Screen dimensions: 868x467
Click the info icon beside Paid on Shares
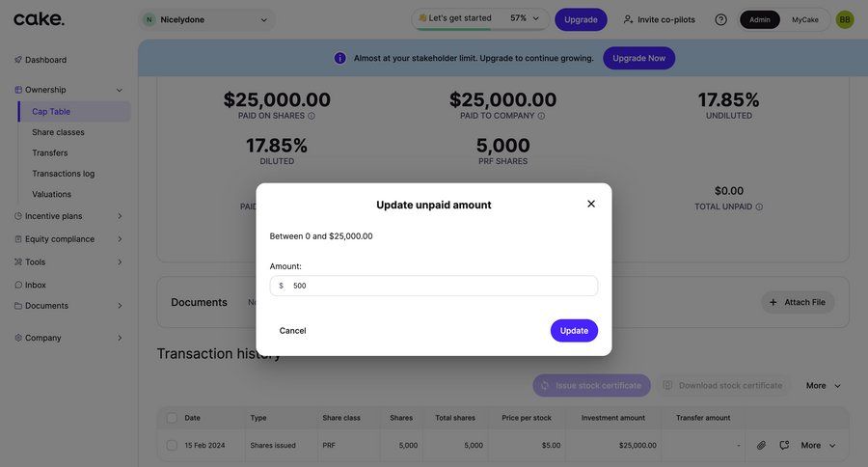(x=312, y=116)
